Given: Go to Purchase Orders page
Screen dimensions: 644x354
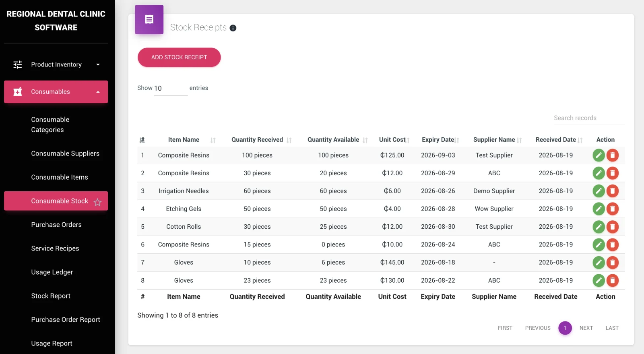Looking at the screenshot, I should pyautogui.click(x=56, y=225).
